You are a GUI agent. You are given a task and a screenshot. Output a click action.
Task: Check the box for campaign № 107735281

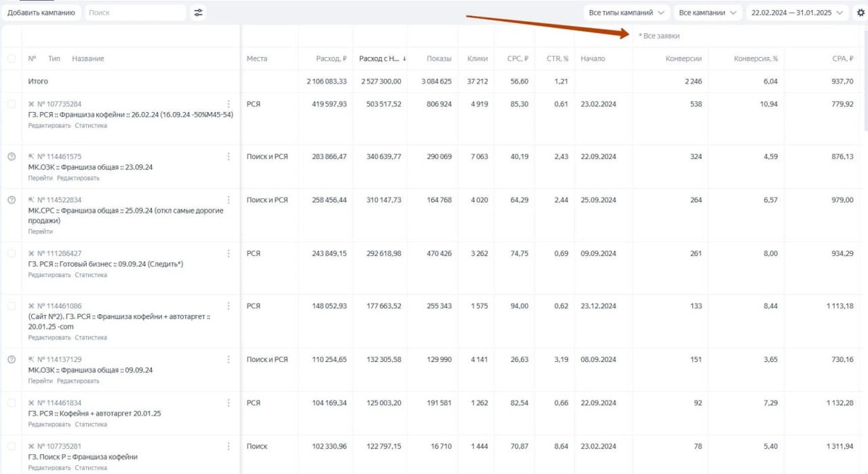(x=12, y=447)
